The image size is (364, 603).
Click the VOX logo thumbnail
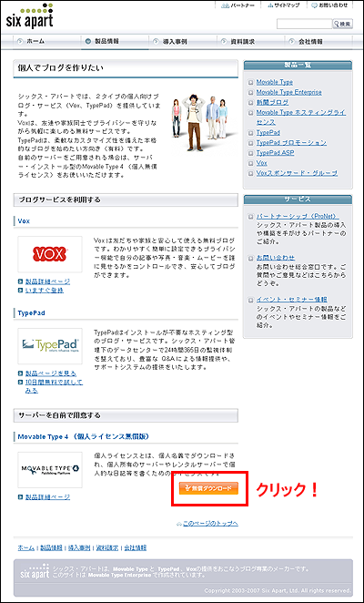coord(50,254)
